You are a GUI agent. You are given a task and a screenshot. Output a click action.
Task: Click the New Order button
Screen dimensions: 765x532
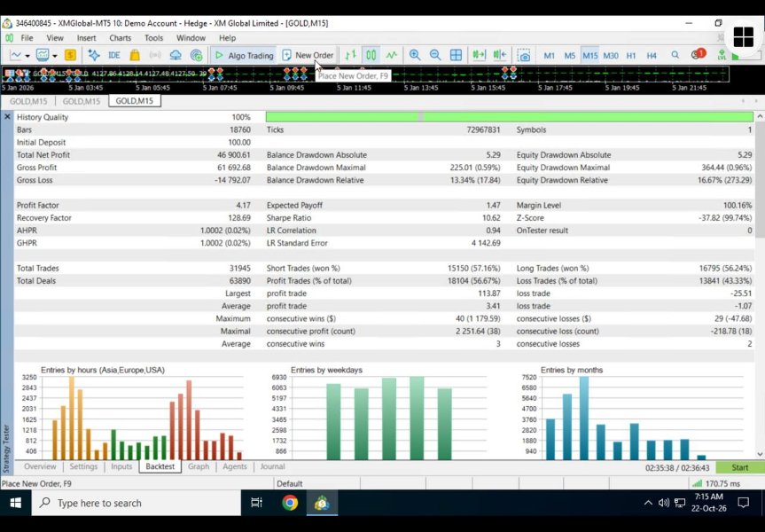tap(308, 55)
